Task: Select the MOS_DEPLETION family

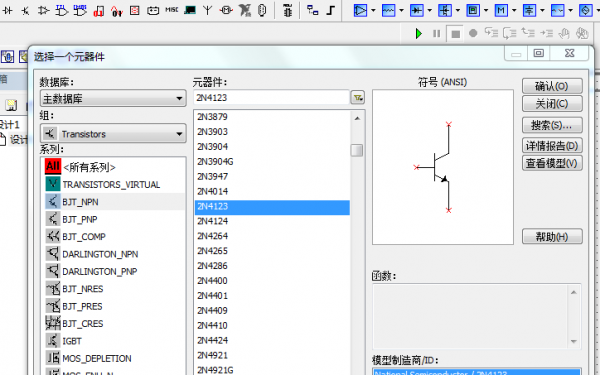Action: (114, 359)
